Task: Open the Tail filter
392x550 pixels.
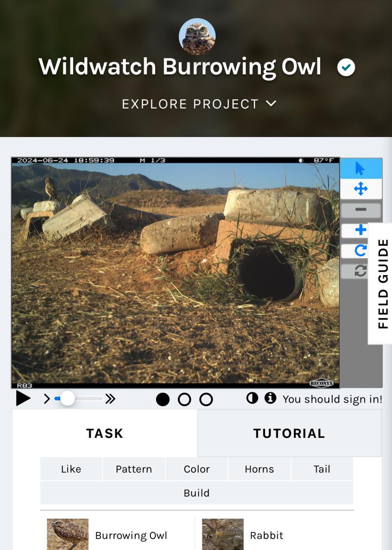Action: click(322, 469)
